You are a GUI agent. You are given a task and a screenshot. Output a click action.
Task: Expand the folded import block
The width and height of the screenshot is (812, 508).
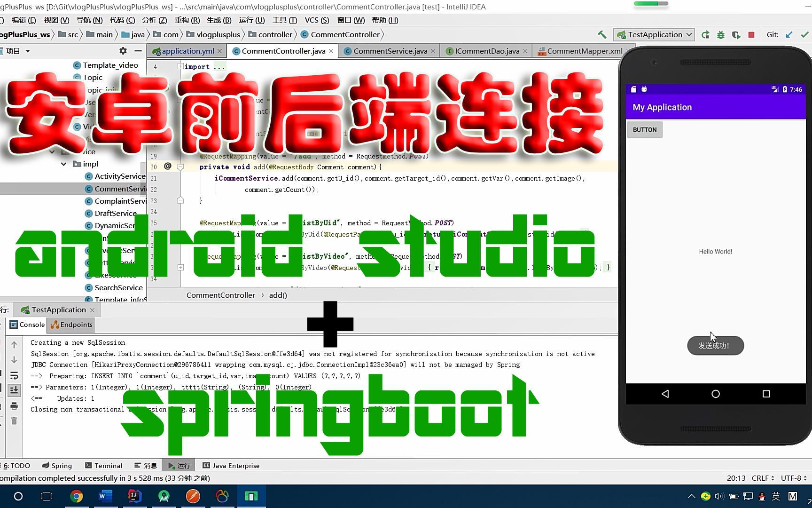click(180, 67)
